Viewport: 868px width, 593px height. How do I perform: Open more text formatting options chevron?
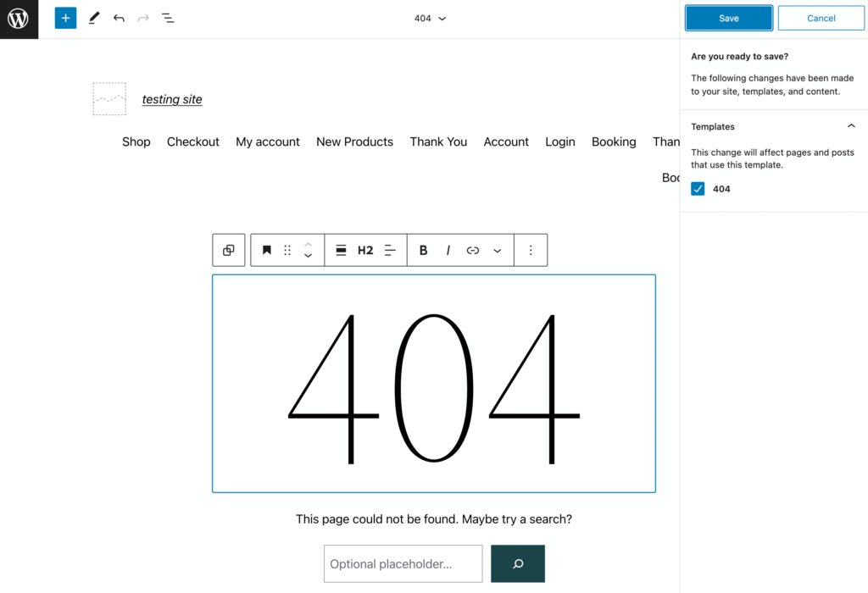498,250
